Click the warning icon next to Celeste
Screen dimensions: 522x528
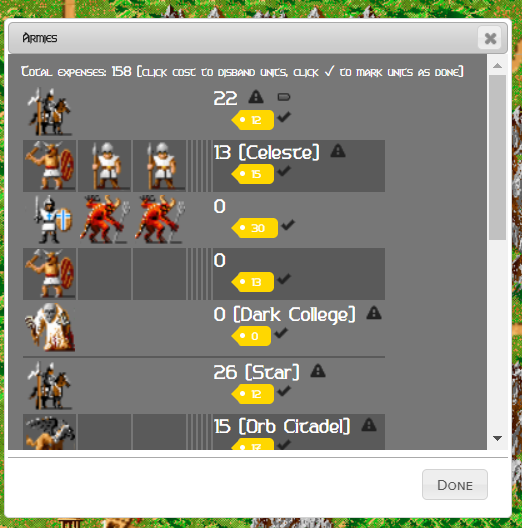coord(338,151)
